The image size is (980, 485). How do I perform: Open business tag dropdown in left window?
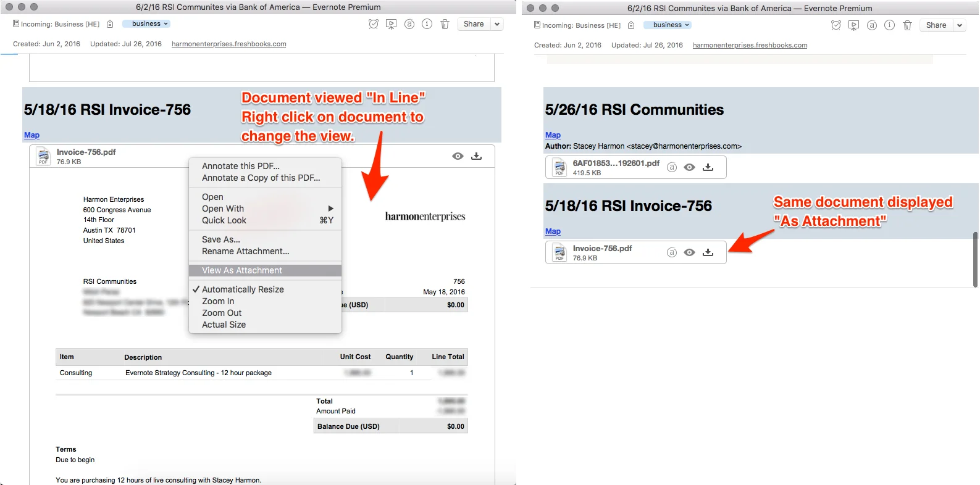pos(146,24)
